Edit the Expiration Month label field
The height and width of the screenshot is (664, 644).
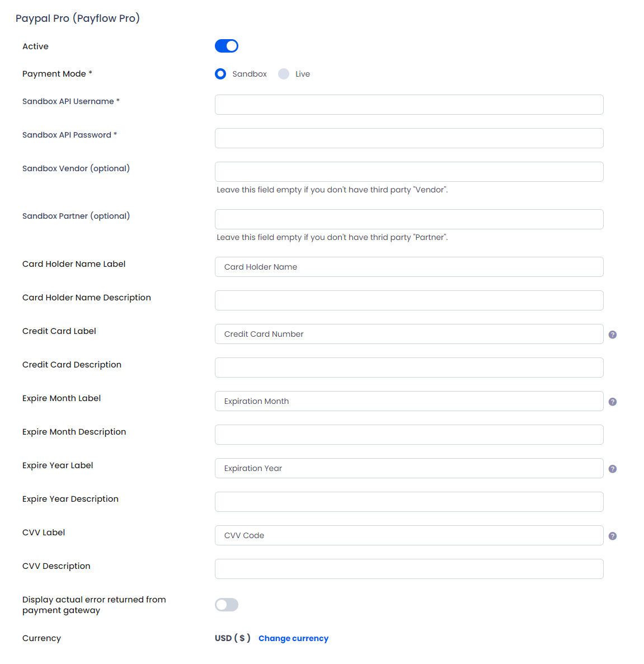pos(409,401)
